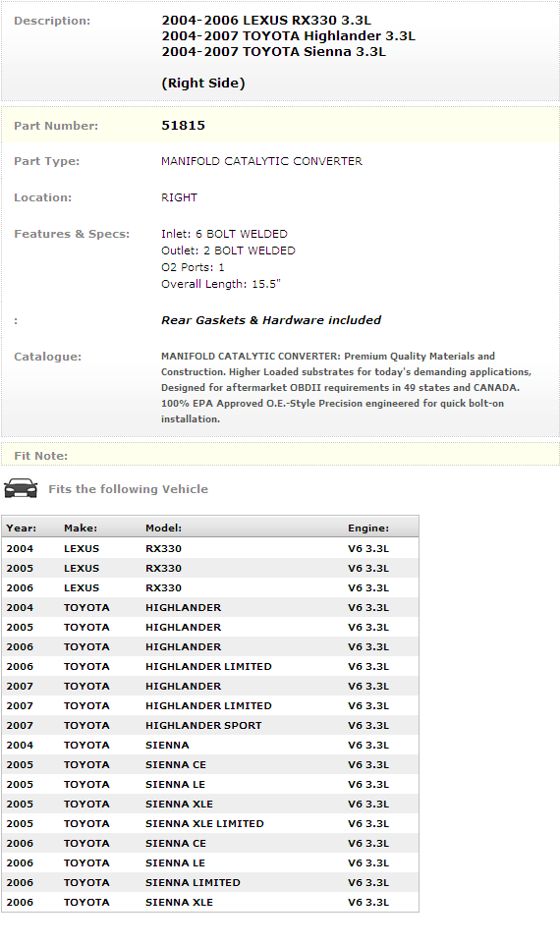This screenshot has width=560, height=945.
Task: Click the Engine column header
Action: coord(368,528)
